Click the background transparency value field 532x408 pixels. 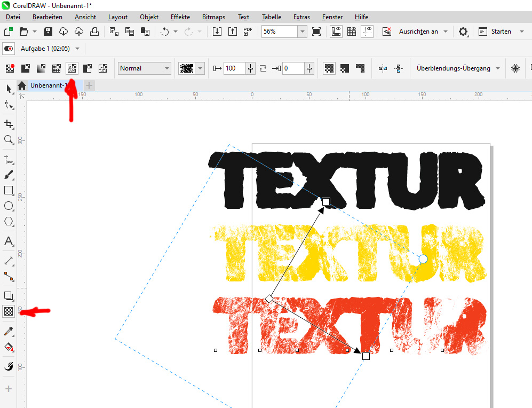(x=293, y=68)
